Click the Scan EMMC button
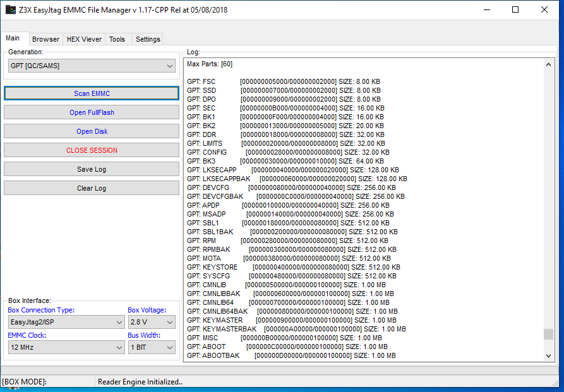 (92, 93)
